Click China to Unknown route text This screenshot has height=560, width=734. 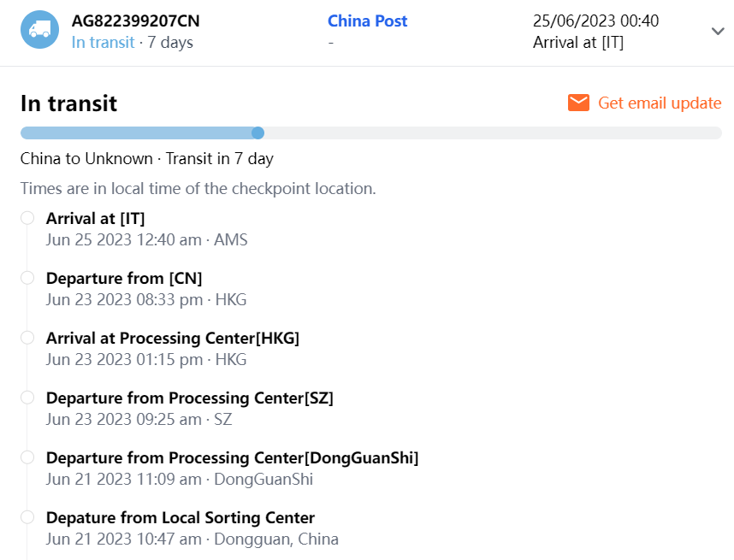pyautogui.click(x=86, y=159)
